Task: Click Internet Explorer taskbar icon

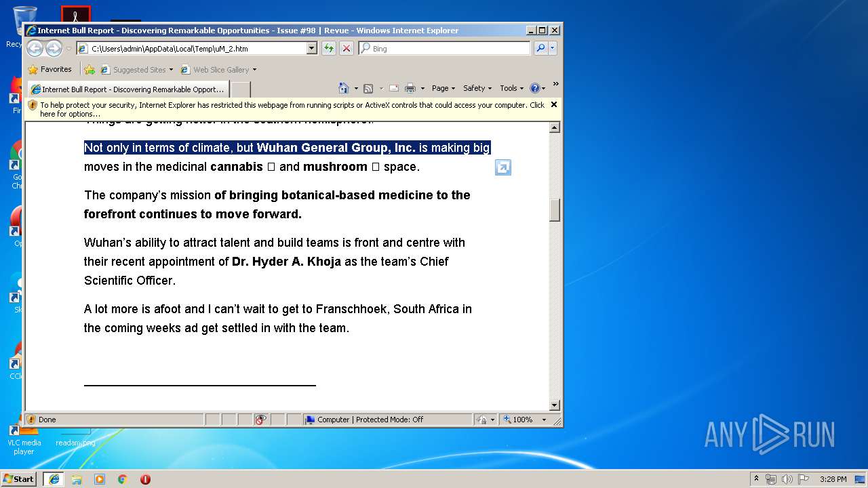Action: (x=54, y=479)
